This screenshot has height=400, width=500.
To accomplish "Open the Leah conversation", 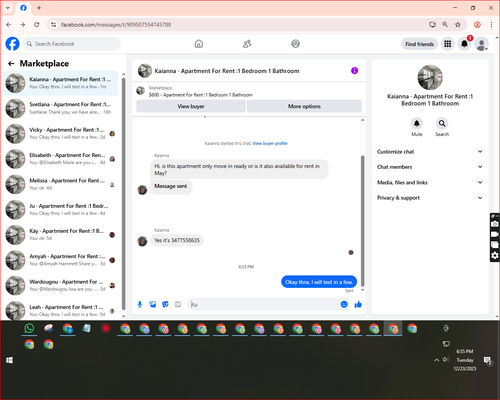I will pos(61,311).
